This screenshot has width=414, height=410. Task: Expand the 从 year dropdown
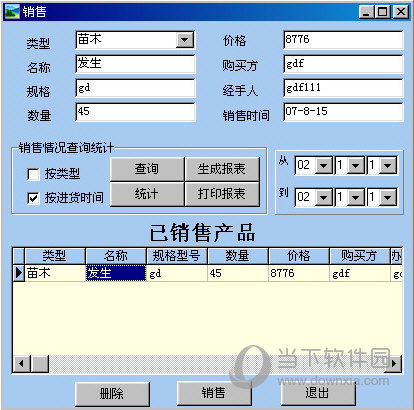tap(323, 165)
